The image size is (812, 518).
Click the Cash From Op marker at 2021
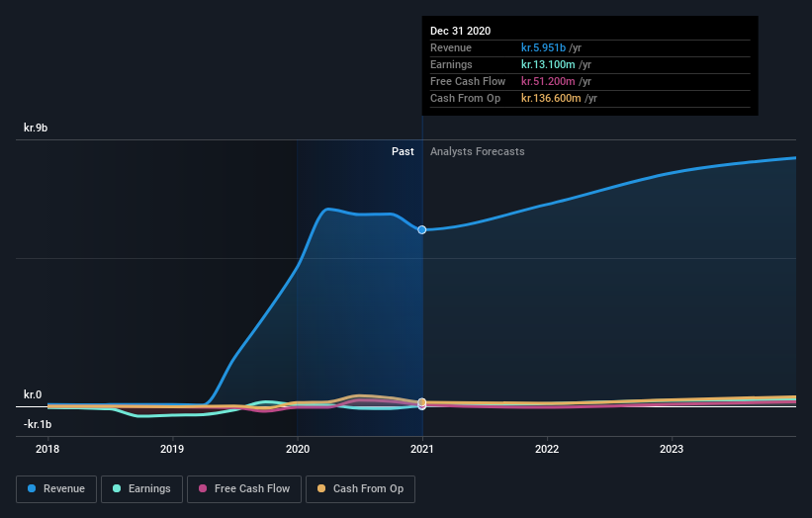(x=422, y=402)
